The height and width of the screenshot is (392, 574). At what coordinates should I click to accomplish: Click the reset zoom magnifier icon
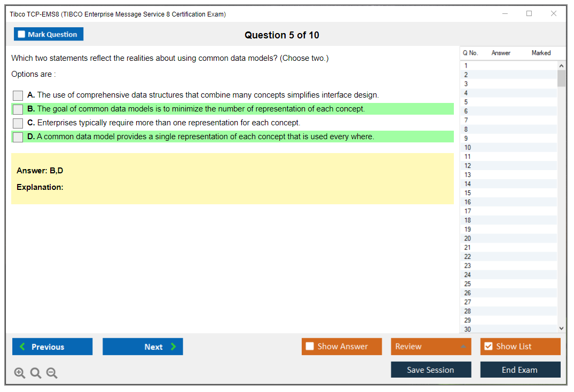[36, 373]
